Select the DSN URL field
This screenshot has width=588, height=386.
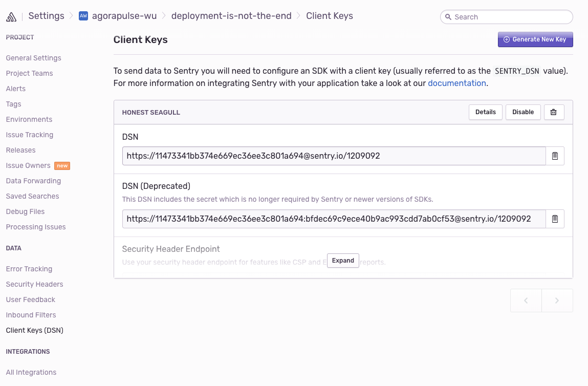[x=334, y=156]
